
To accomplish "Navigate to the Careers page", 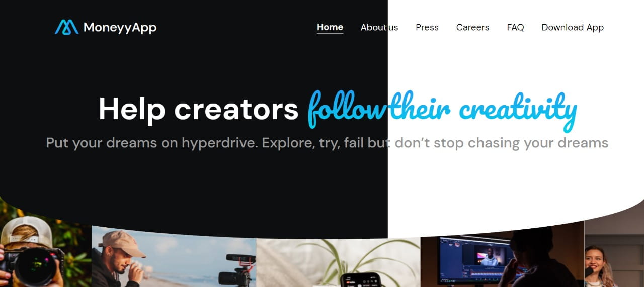I will point(472,27).
